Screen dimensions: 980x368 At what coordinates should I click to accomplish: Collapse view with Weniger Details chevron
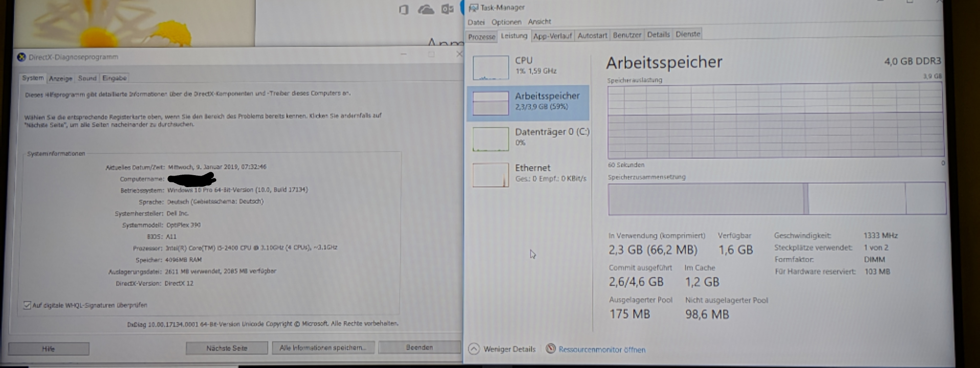(x=474, y=349)
